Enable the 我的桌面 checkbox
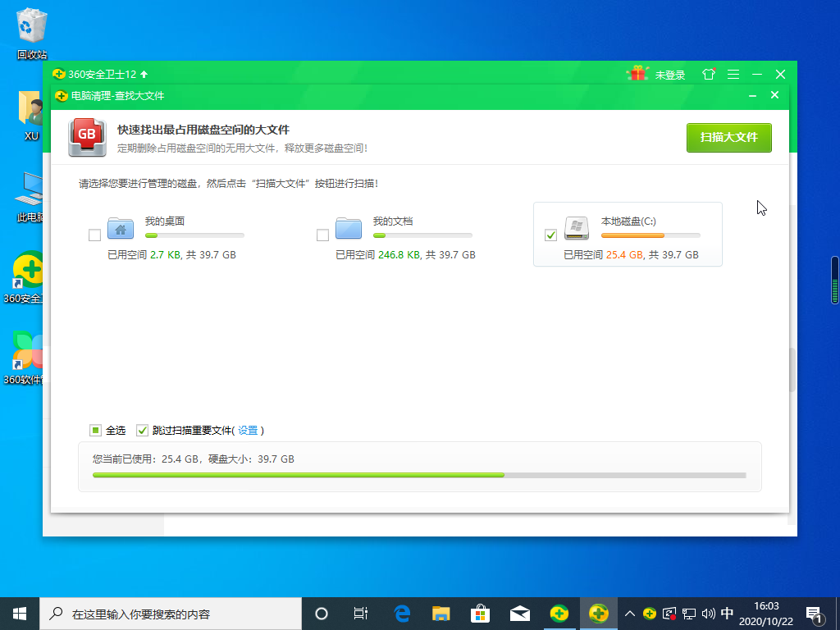The height and width of the screenshot is (630, 840). 94,235
